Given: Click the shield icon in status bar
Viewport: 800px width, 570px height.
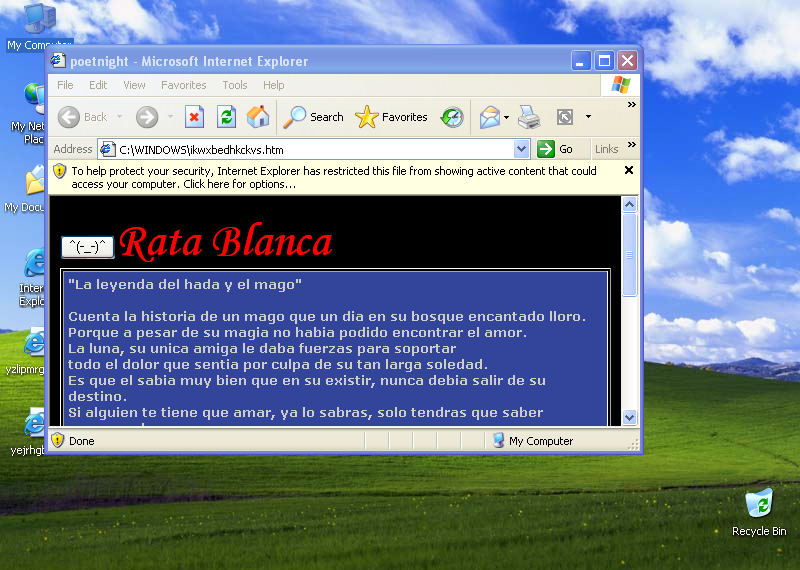Looking at the screenshot, I should point(58,440).
